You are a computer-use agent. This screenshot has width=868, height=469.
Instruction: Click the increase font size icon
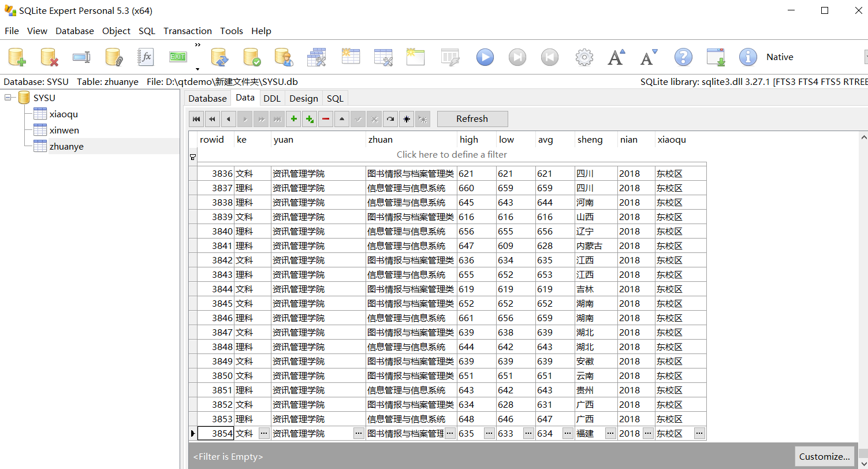click(x=616, y=57)
